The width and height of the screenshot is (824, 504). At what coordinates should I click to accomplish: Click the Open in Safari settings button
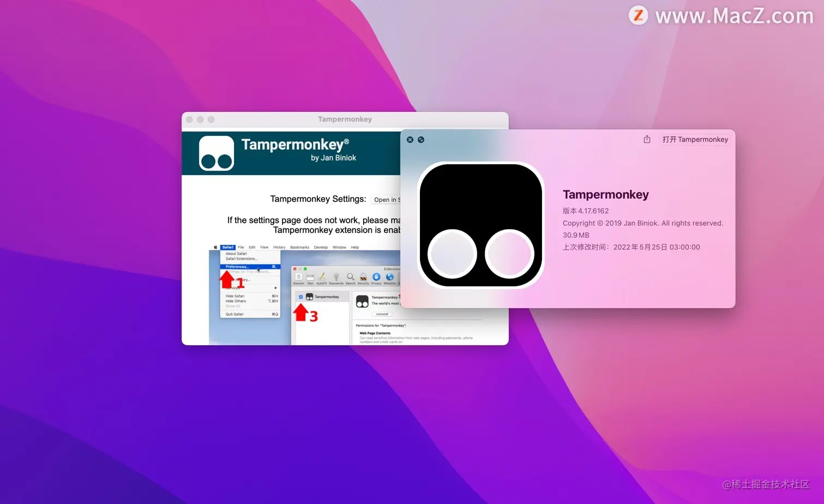[386, 200]
